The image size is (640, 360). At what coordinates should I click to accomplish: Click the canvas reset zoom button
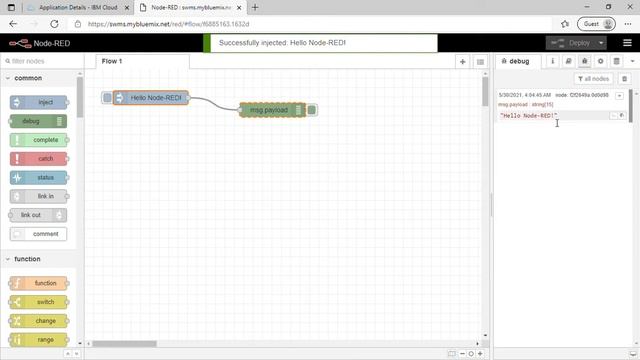click(471, 354)
